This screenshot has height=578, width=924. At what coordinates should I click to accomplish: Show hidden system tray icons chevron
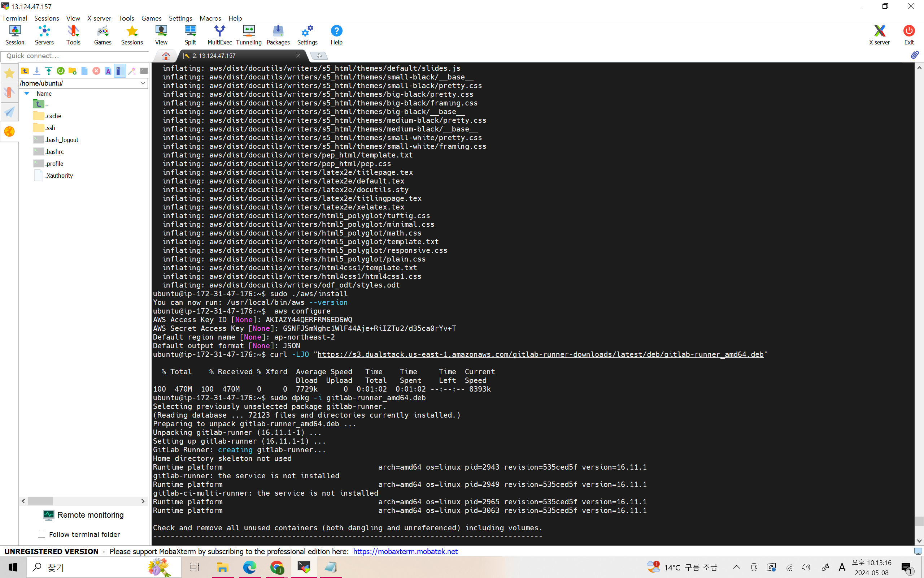pyautogui.click(x=737, y=567)
